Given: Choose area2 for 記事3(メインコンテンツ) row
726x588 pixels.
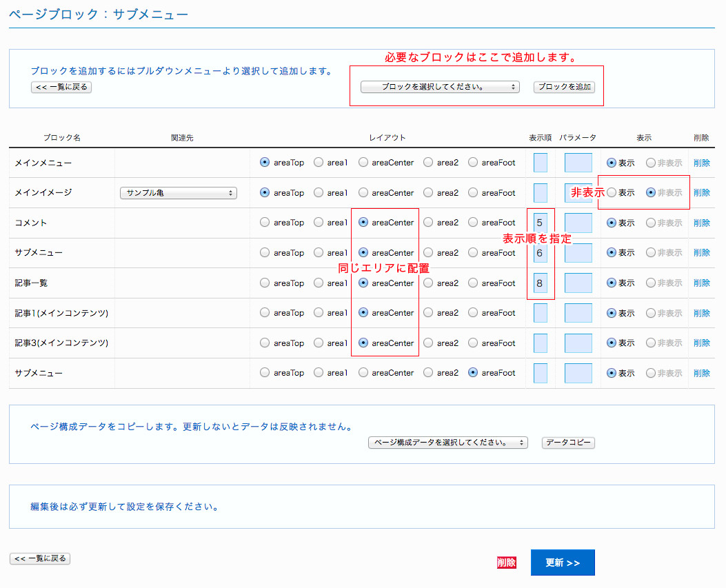Looking at the screenshot, I should point(428,343).
